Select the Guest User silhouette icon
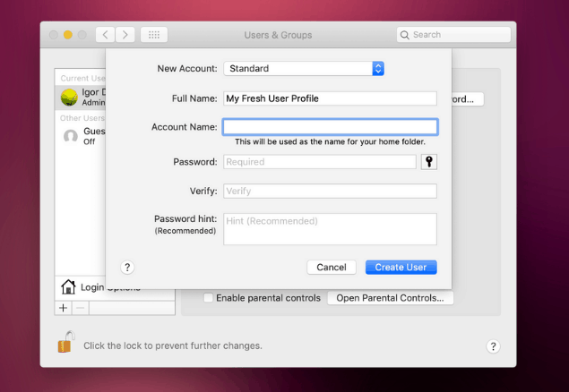 pos(71,136)
